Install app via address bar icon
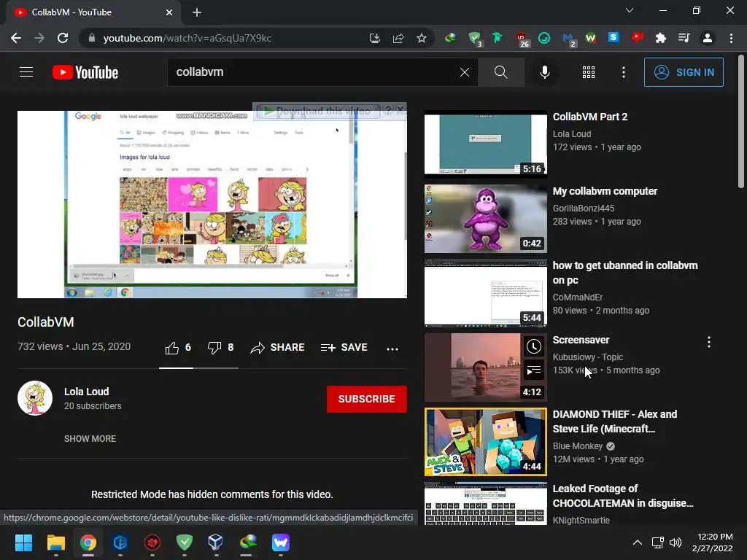 point(375,38)
